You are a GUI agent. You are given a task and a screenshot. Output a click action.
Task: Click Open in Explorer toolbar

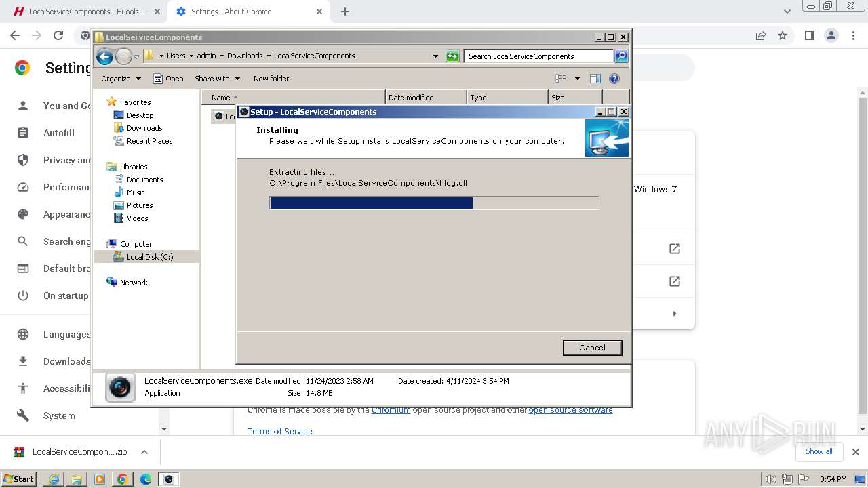[168, 79]
